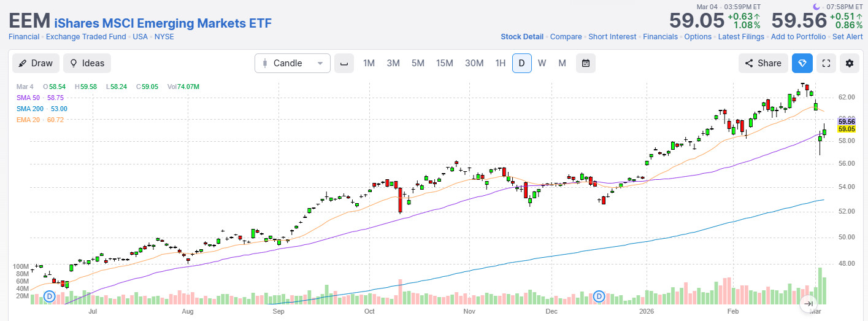Open the calendar date range picker
This screenshot has height=321, width=868.
click(586, 63)
